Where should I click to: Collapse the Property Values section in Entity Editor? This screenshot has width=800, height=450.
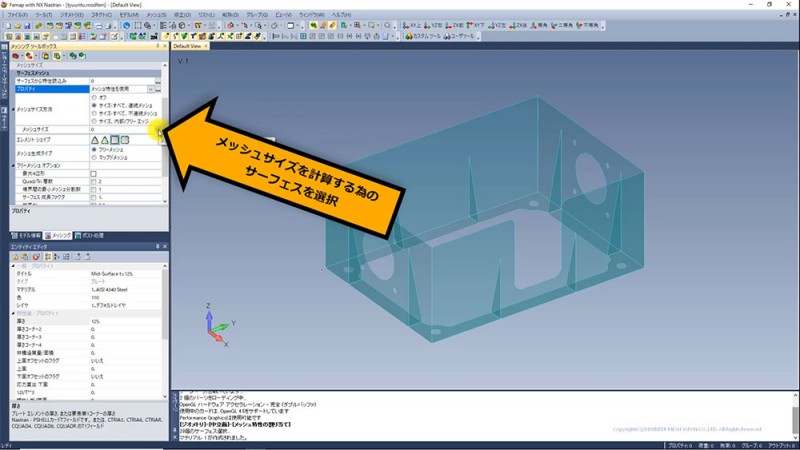13,313
